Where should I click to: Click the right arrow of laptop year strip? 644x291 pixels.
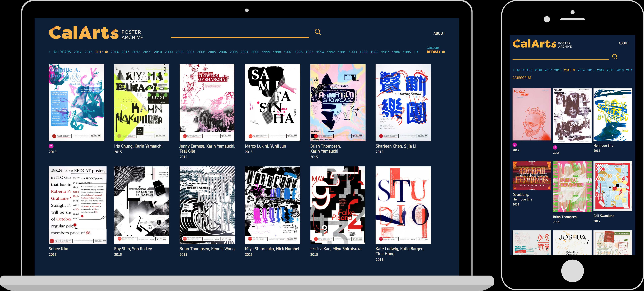(417, 52)
